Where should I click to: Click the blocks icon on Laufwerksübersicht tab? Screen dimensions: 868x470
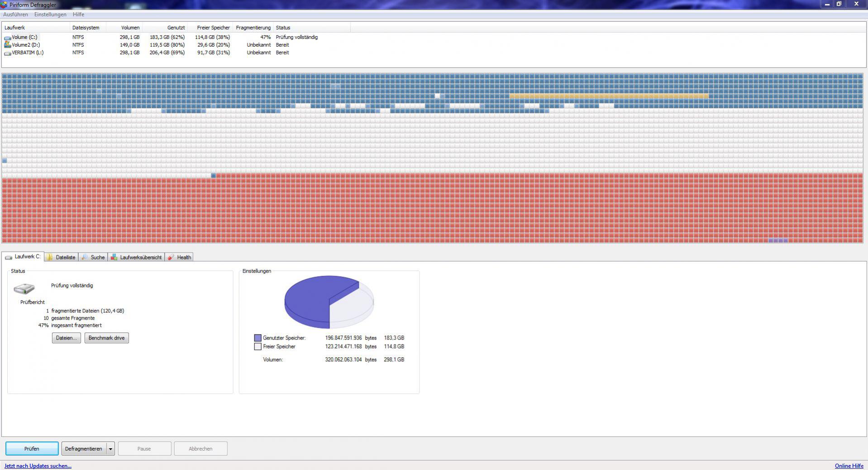pos(114,257)
